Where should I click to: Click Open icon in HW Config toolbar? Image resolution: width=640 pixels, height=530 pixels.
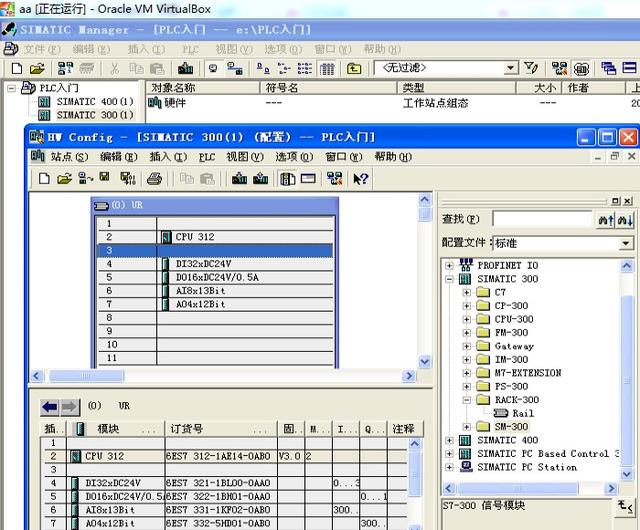point(64,178)
